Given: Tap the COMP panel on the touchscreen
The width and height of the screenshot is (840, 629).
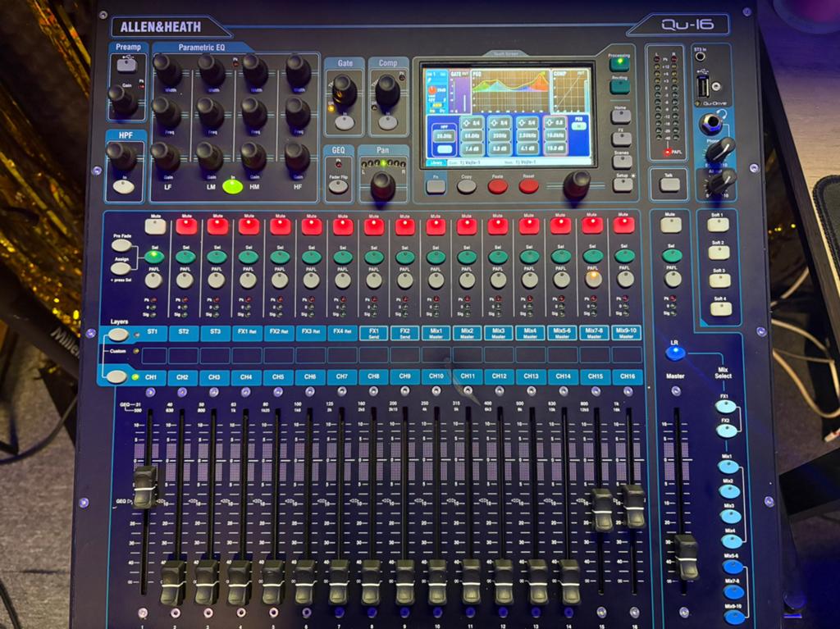Looking at the screenshot, I should (570, 91).
